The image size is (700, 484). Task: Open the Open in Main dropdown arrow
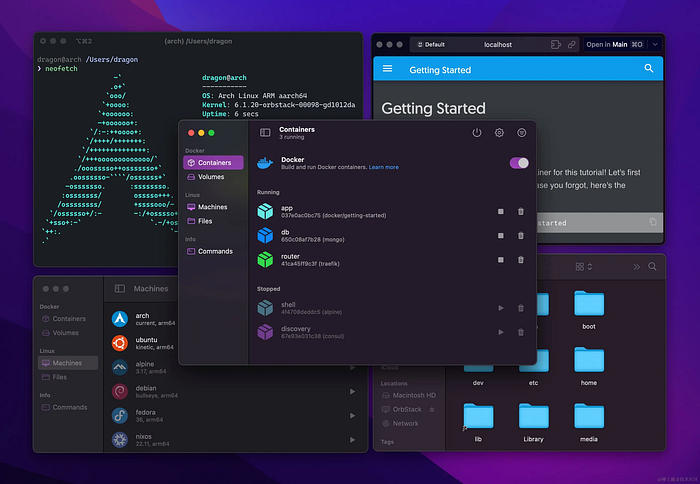(655, 44)
